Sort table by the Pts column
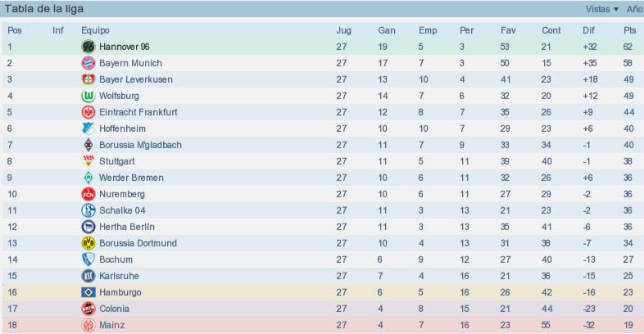 tap(629, 30)
